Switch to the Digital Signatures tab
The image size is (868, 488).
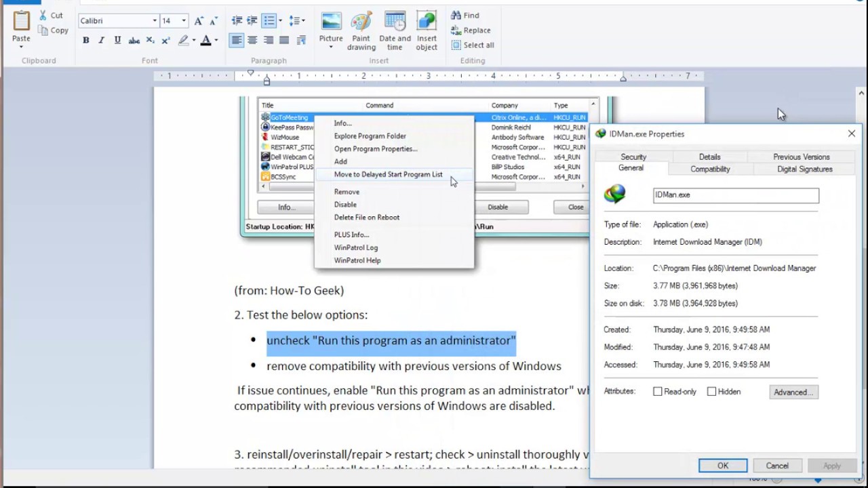(805, 169)
